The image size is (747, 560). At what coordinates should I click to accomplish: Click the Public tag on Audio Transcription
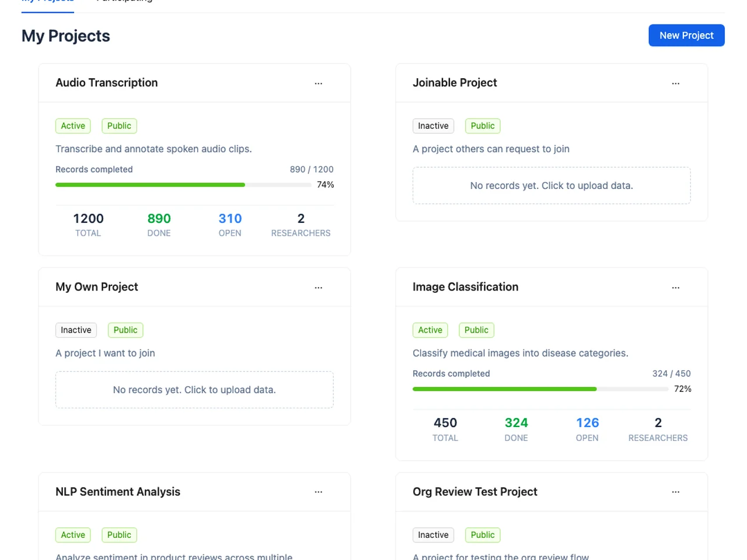point(119,126)
